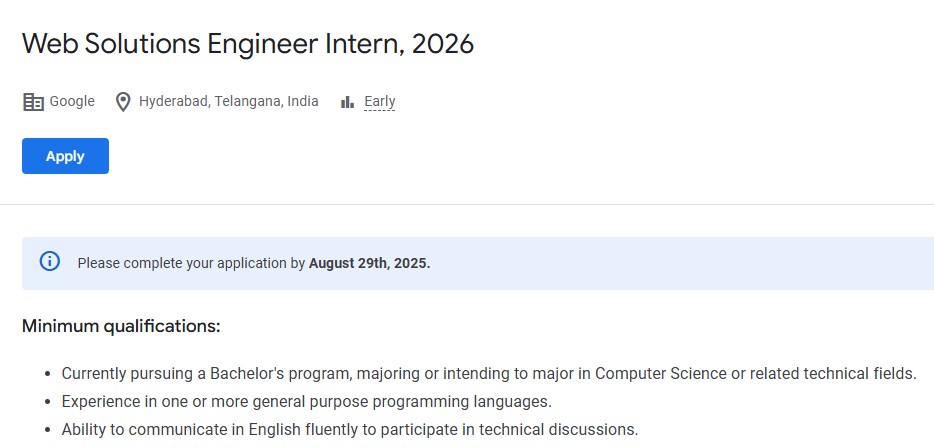Open the Early experience level link

pyautogui.click(x=379, y=101)
